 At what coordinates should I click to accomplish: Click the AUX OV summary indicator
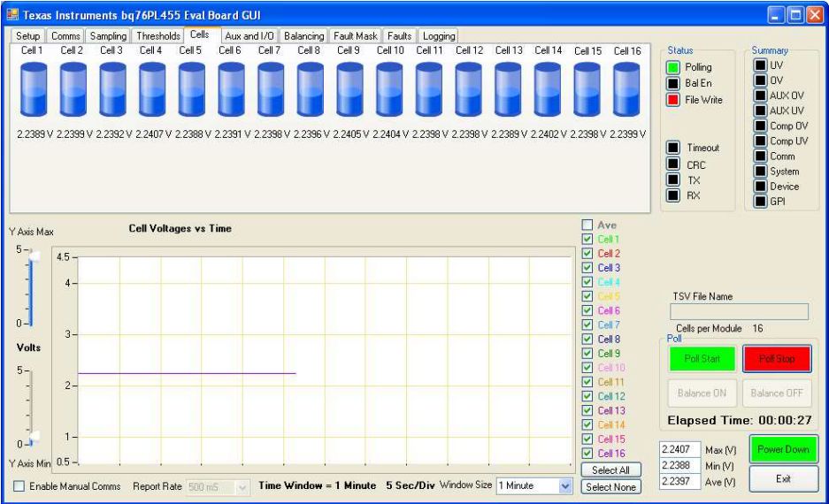760,95
